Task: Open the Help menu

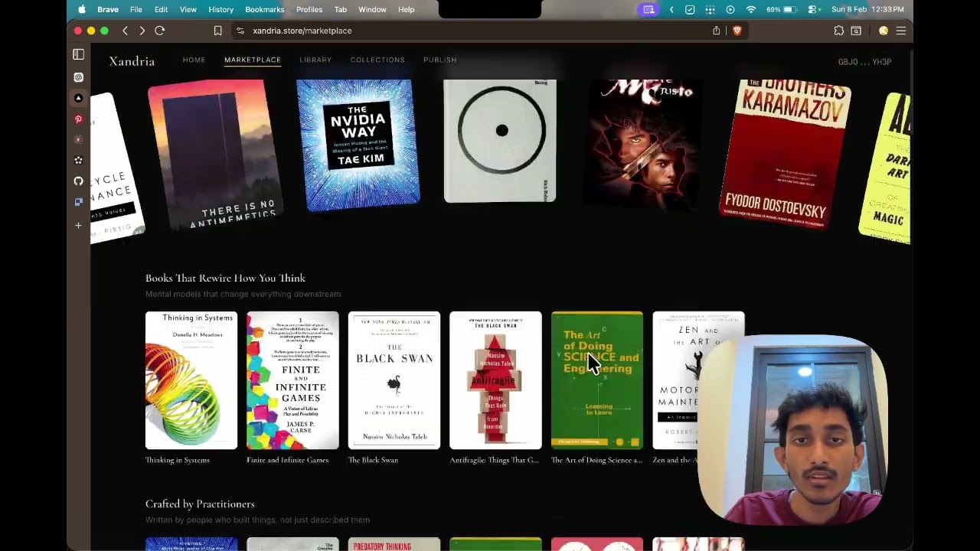Action: (x=407, y=10)
